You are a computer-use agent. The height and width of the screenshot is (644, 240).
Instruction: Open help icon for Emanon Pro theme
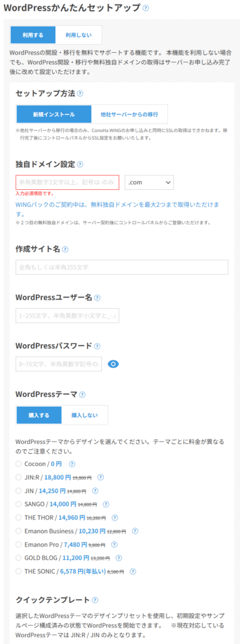(114, 545)
